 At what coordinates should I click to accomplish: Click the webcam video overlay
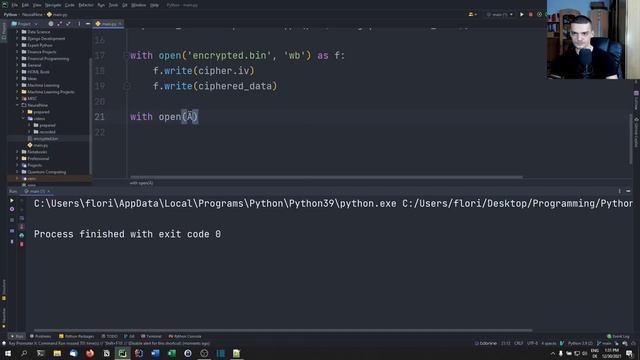(x=593, y=40)
